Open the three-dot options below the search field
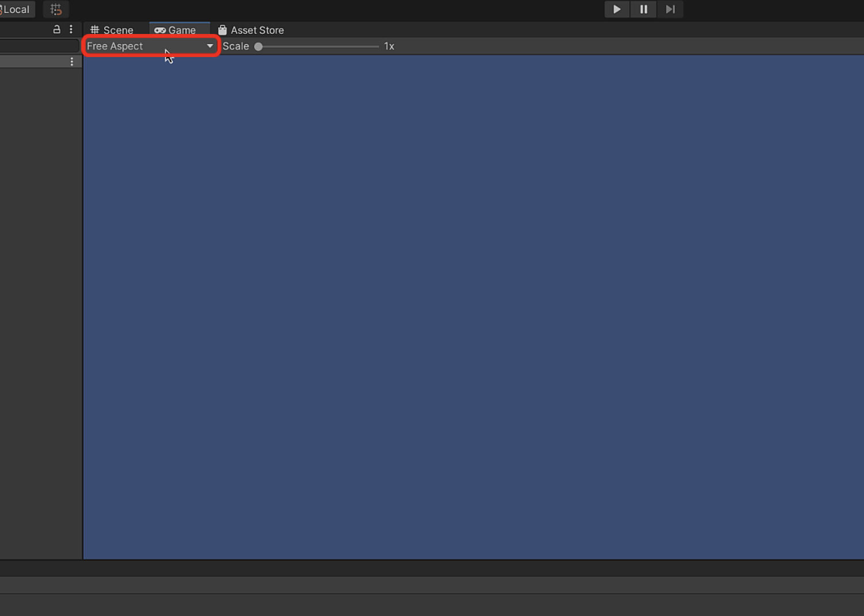This screenshot has width=864, height=616. (72, 62)
